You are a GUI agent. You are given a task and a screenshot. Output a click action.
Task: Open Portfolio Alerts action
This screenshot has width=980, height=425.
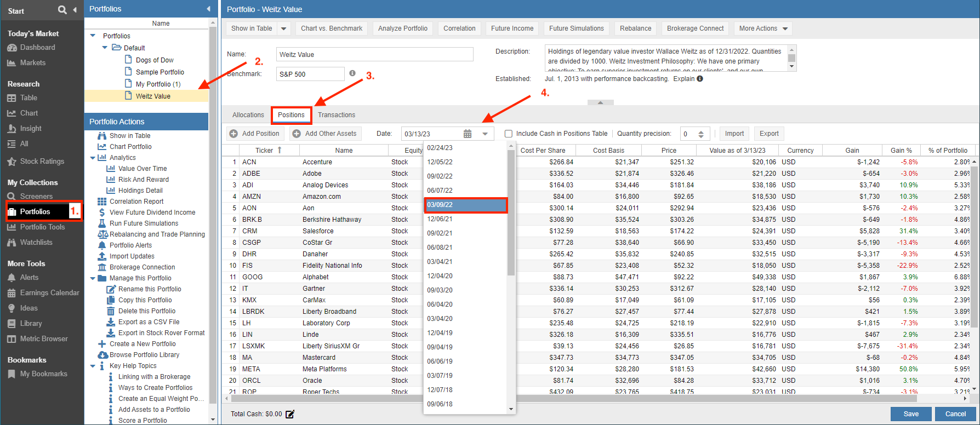[x=130, y=245]
